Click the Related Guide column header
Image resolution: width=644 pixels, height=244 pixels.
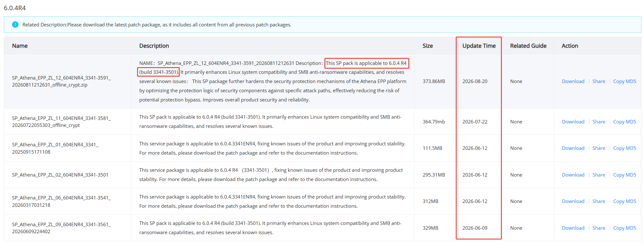(x=528, y=46)
